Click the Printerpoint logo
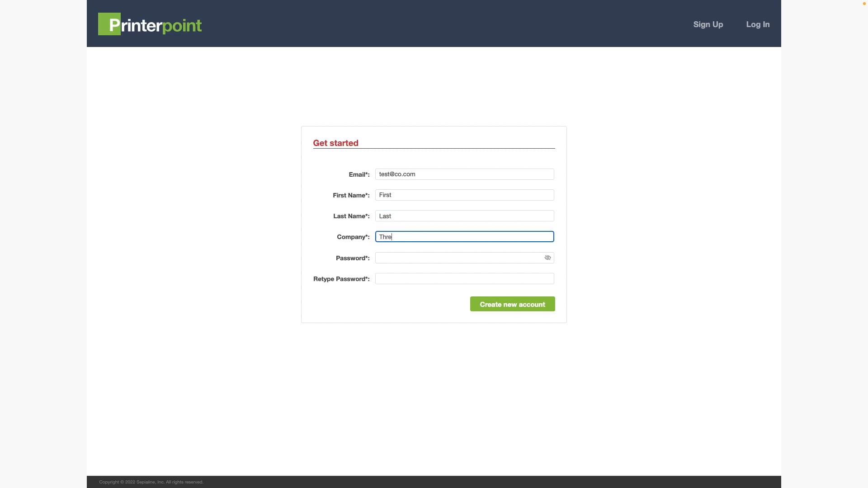Image resolution: width=868 pixels, height=488 pixels. pos(150,24)
